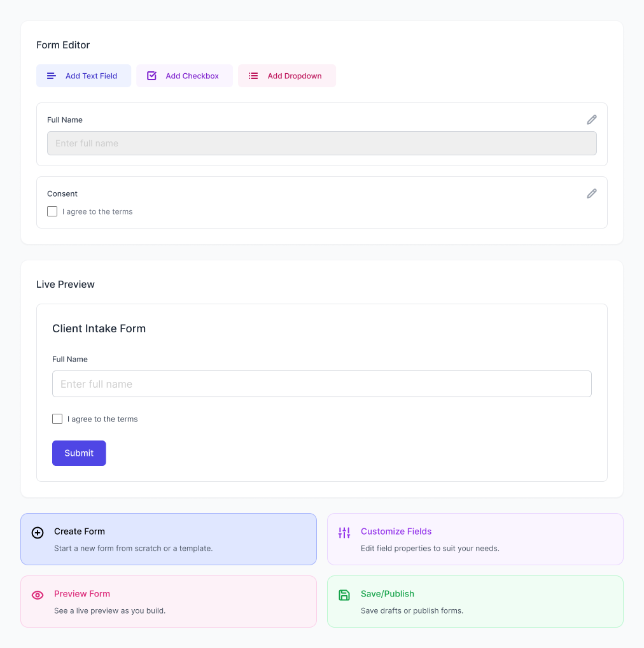The width and height of the screenshot is (644, 648).
Task: Click Add Dropdown to insert a dropdown field
Action: click(286, 75)
